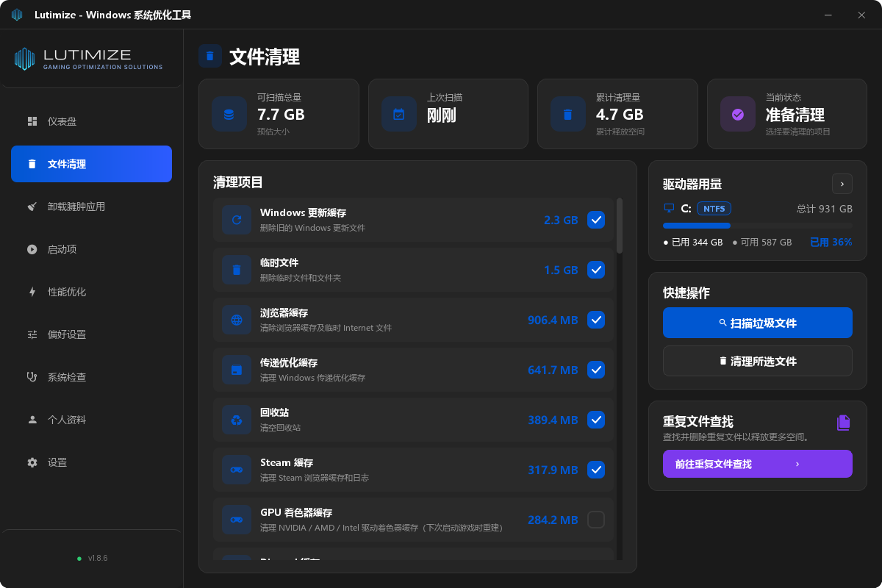Click the 906.4 MB size value
The height and width of the screenshot is (588, 882).
tap(553, 320)
